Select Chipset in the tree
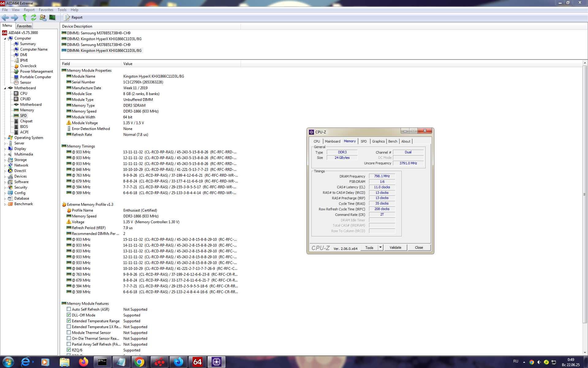588x368 pixels. pyautogui.click(x=26, y=121)
